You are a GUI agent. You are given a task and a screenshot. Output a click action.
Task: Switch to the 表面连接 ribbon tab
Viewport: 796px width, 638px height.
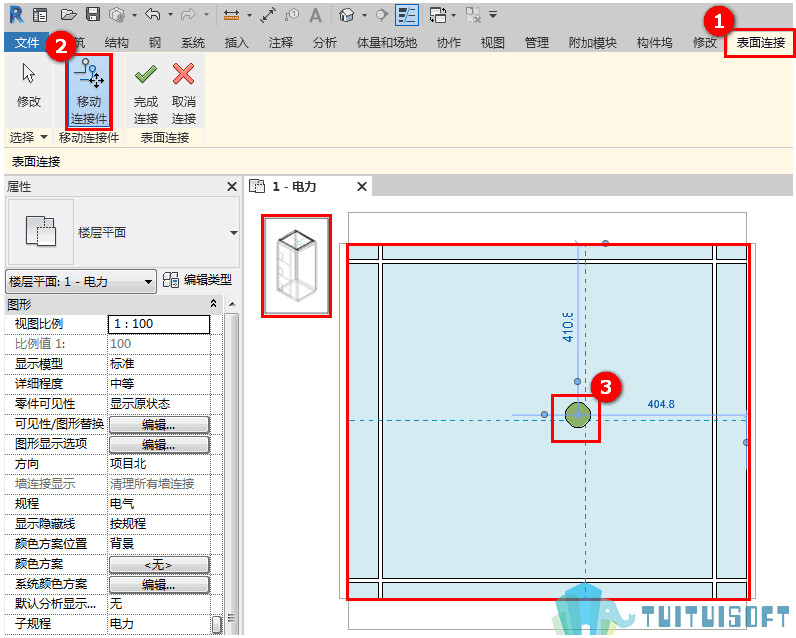pos(760,43)
